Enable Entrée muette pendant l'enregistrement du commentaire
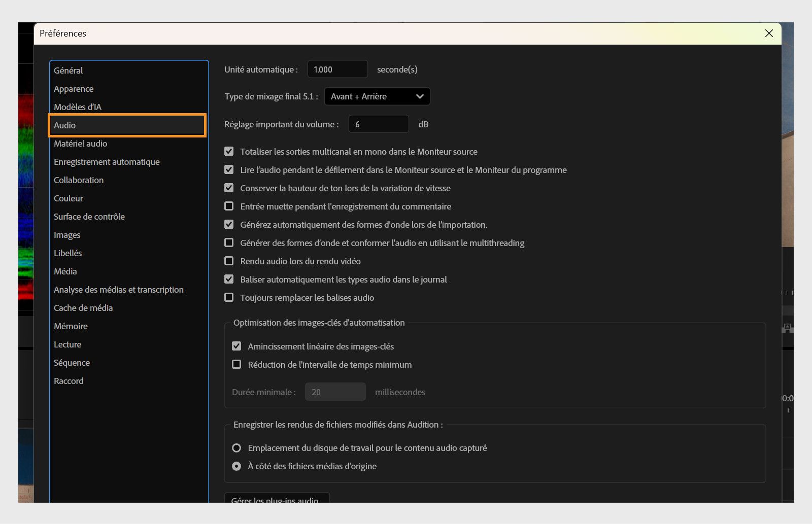This screenshot has height=524, width=812. point(229,206)
